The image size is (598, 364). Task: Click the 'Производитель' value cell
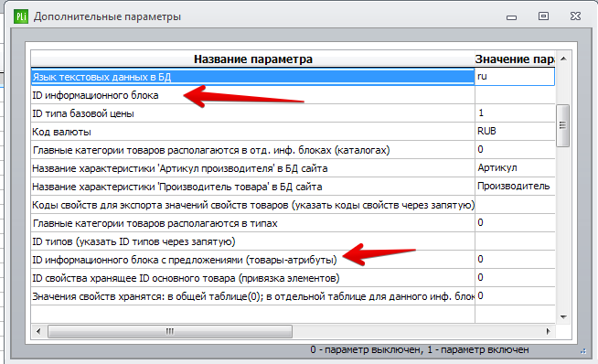(515, 187)
